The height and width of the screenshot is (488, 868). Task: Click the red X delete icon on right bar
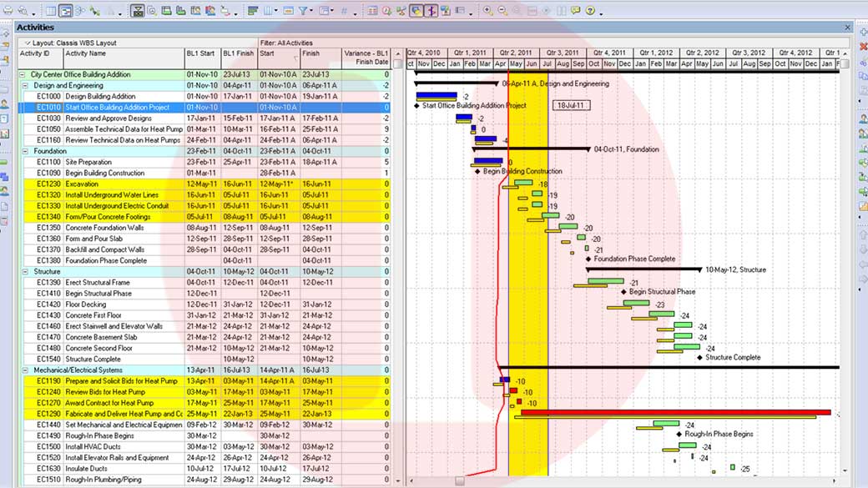point(863,47)
